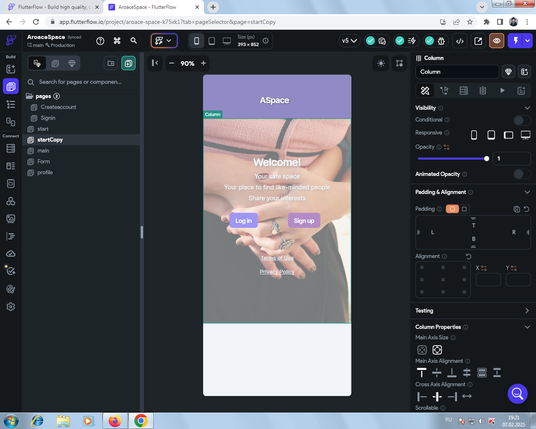
Task: Click the orange preview eye button
Action: coord(496,41)
